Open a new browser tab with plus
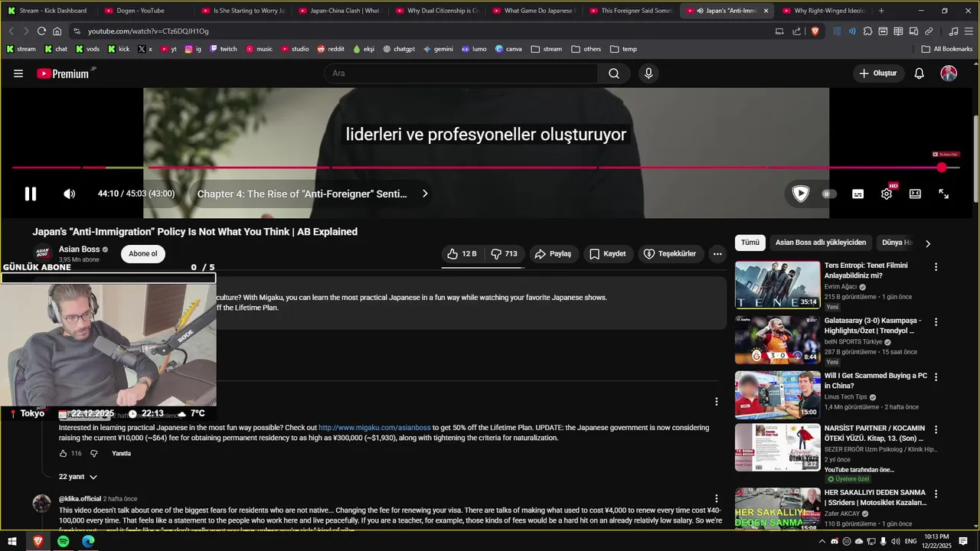980x551 pixels. 881,11
